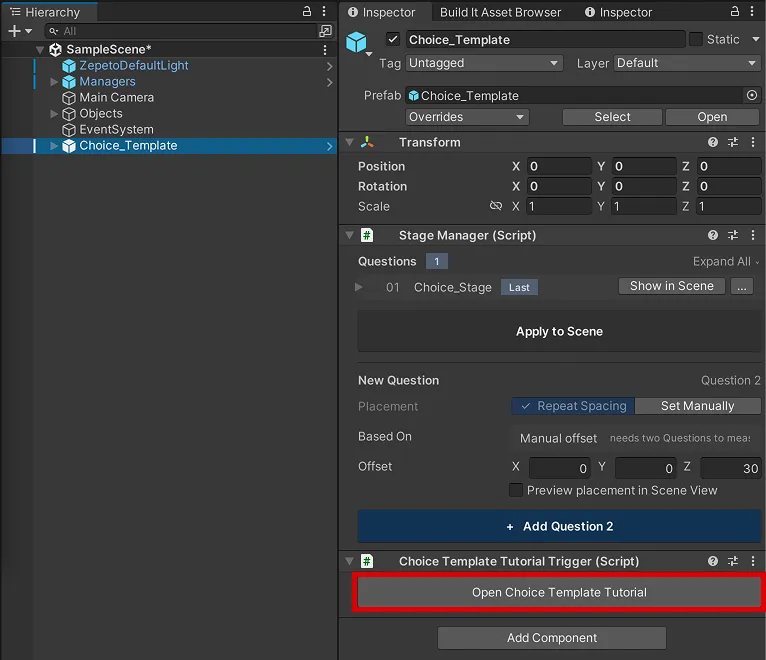
Task: Open Stage Manager presets icon
Action: click(733, 235)
